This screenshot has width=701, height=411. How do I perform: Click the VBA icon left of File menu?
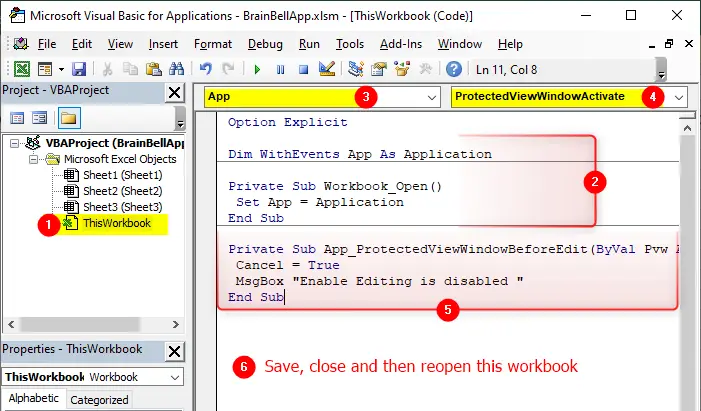coord(21,44)
